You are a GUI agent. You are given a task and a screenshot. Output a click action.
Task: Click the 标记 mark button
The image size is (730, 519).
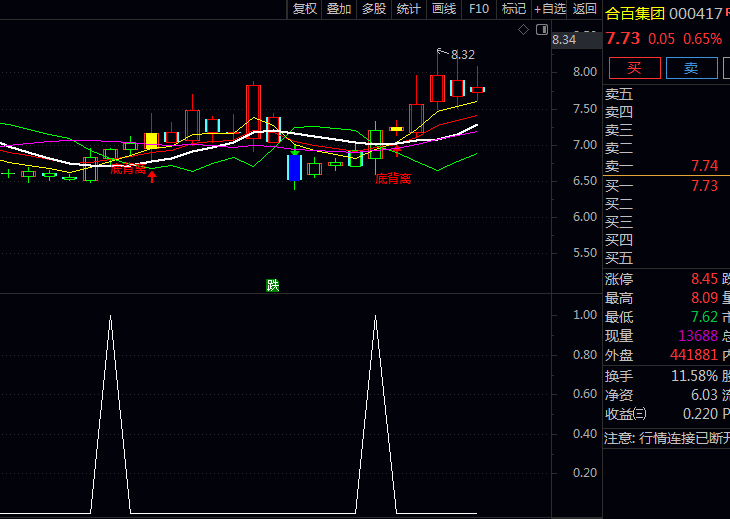[x=513, y=9]
